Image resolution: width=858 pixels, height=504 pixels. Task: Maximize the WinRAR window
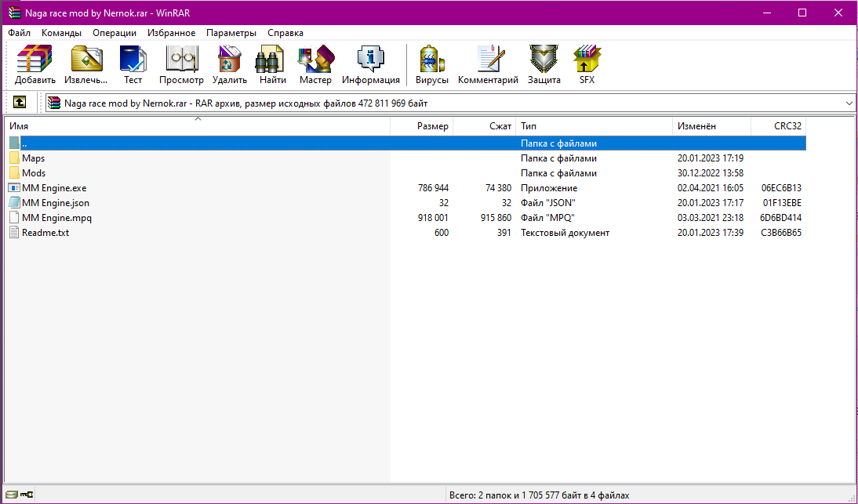pos(802,13)
